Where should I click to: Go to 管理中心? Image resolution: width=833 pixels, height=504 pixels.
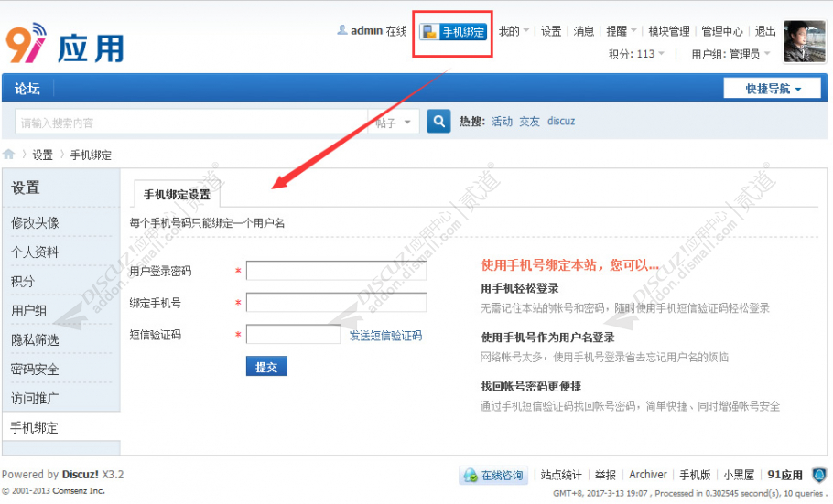722,31
